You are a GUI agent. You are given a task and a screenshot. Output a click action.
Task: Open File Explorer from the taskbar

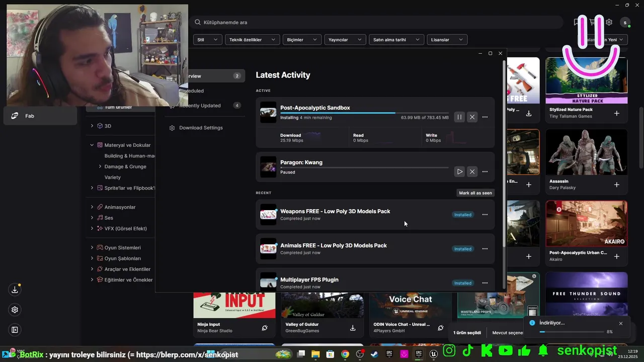click(315, 354)
